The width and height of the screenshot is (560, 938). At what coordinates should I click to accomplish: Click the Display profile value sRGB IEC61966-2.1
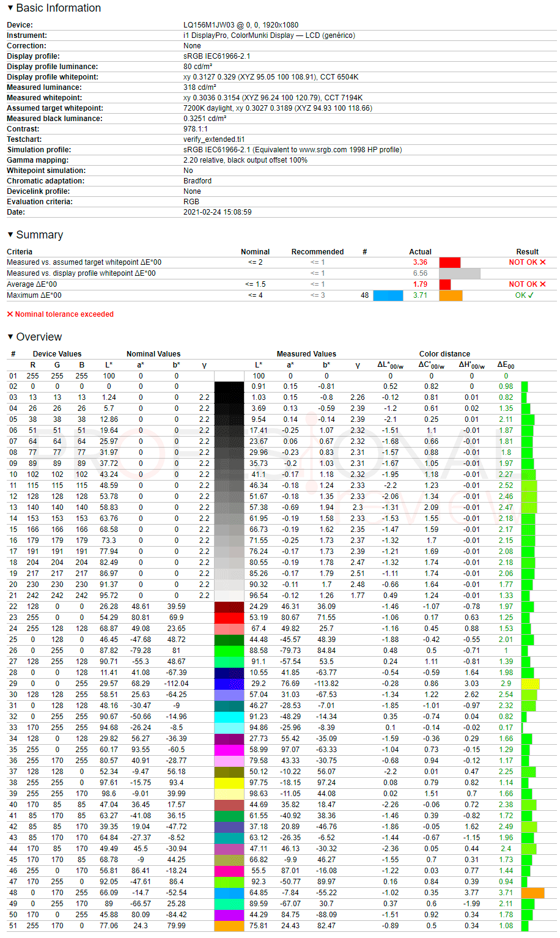click(x=216, y=56)
